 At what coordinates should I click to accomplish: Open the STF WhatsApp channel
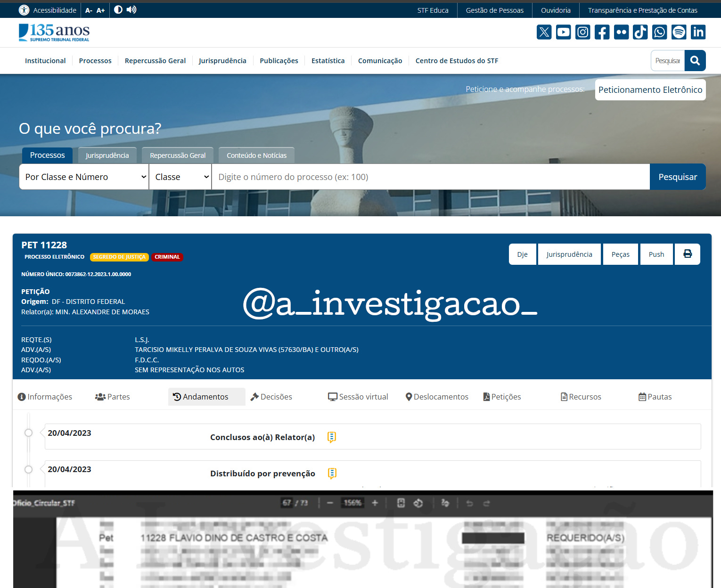click(x=660, y=32)
